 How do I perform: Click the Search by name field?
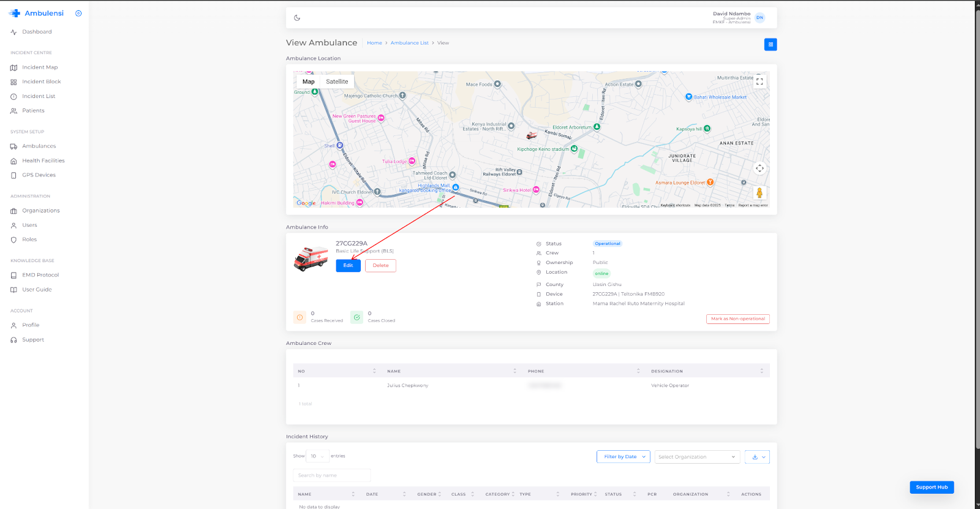point(331,475)
